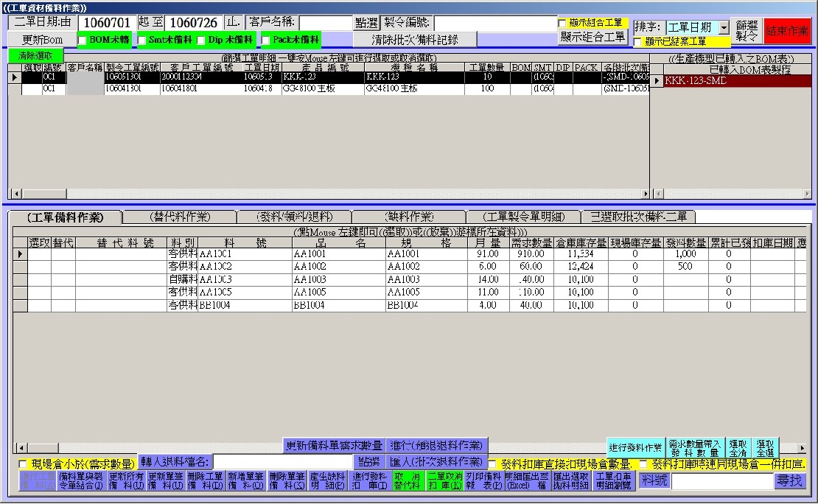818x504 pixels.
Task: Switch to the 替代料作業 tab
Action: pyautogui.click(x=180, y=217)
